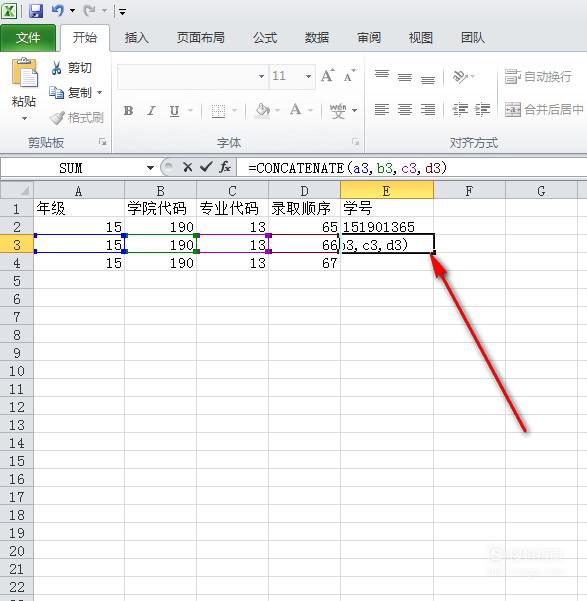Select row 3 header
The height and width of the screenshot is (601, 587).
(x=16, y=245)
